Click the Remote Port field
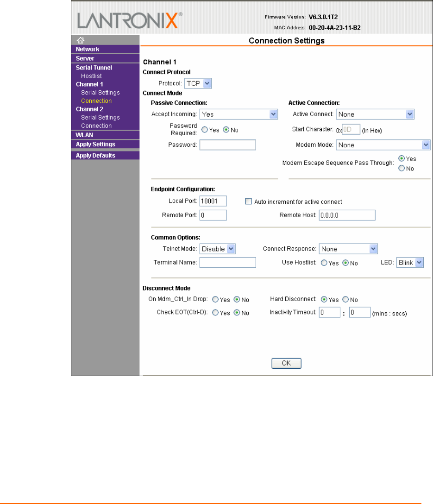 213,215
